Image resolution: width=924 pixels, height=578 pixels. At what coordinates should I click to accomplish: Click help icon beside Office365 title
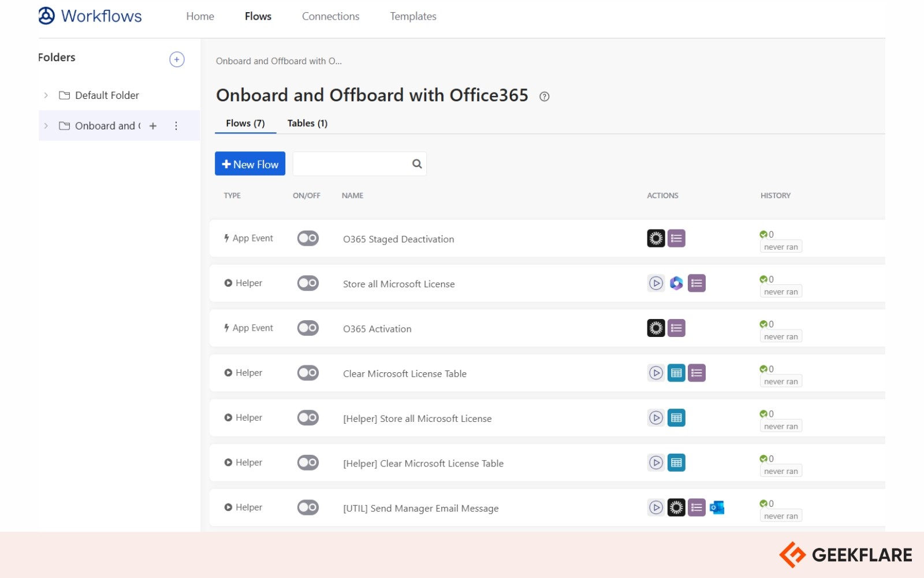(x=544, y=97)
